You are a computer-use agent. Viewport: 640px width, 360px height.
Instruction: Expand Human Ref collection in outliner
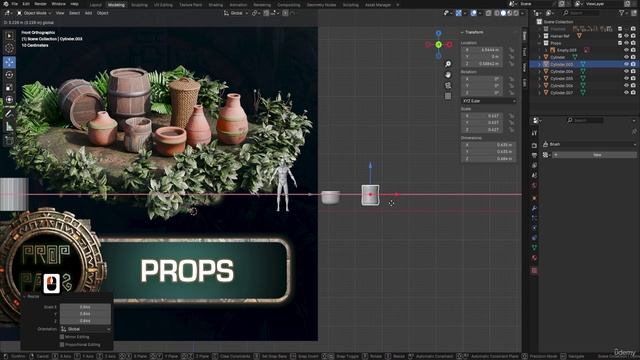pyautogui.click(x=540, y=36)
